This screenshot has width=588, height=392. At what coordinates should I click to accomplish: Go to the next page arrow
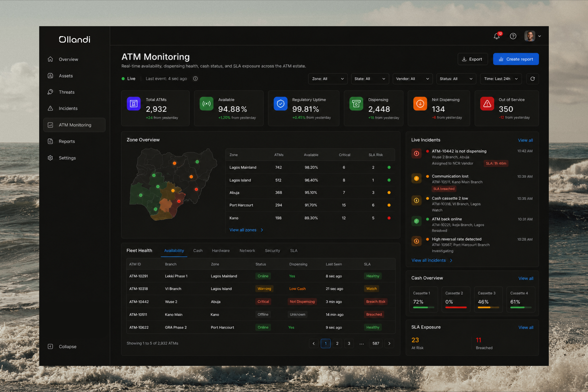click(x=389, y=343)
